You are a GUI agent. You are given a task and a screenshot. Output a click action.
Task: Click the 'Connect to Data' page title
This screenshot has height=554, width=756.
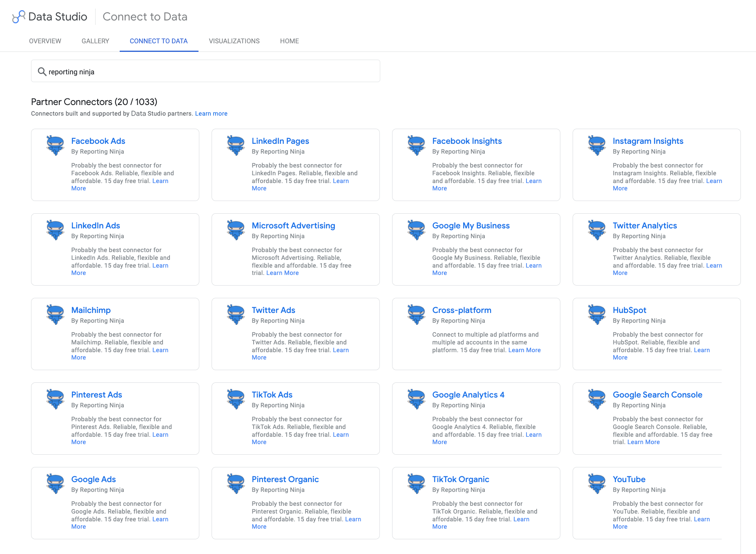pos(145,17)
